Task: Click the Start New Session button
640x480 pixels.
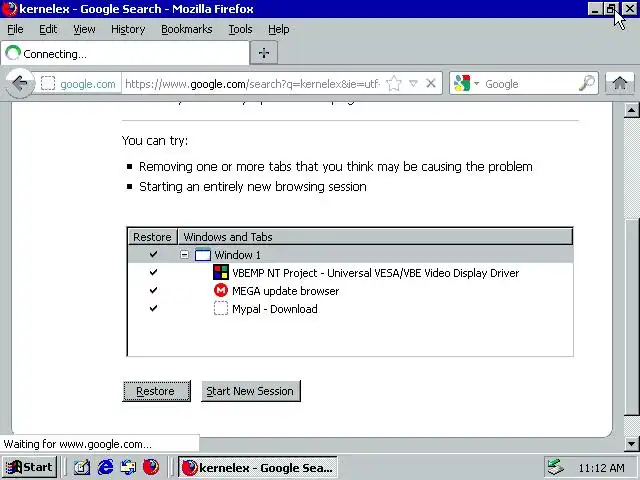Action: [251, 391]
